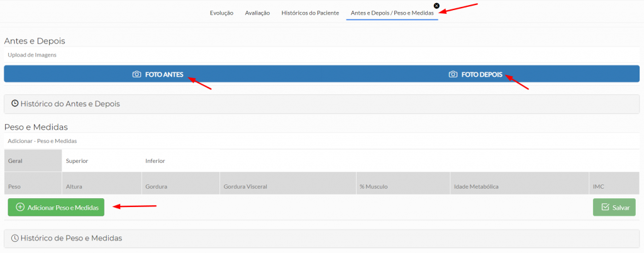644x253 pixels.
Task: Click the clock icon in Histórico de Peso e Medidas
Action: [15, 239]
